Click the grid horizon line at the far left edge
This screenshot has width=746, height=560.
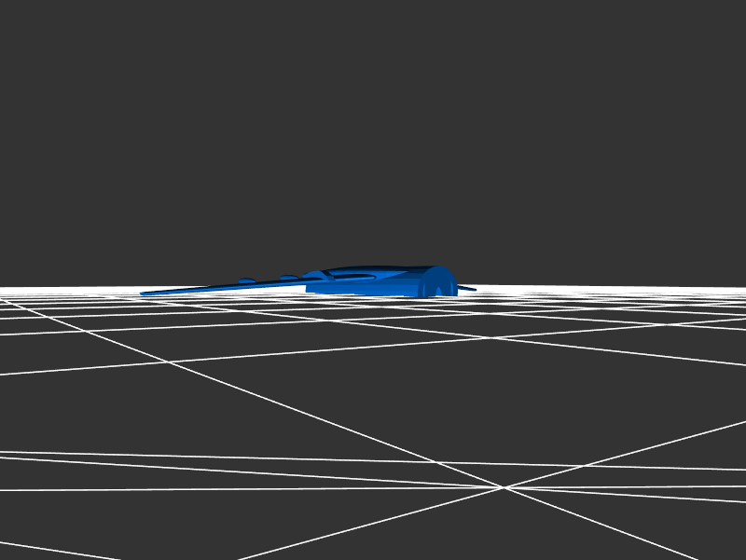click(x=5, y=288)
